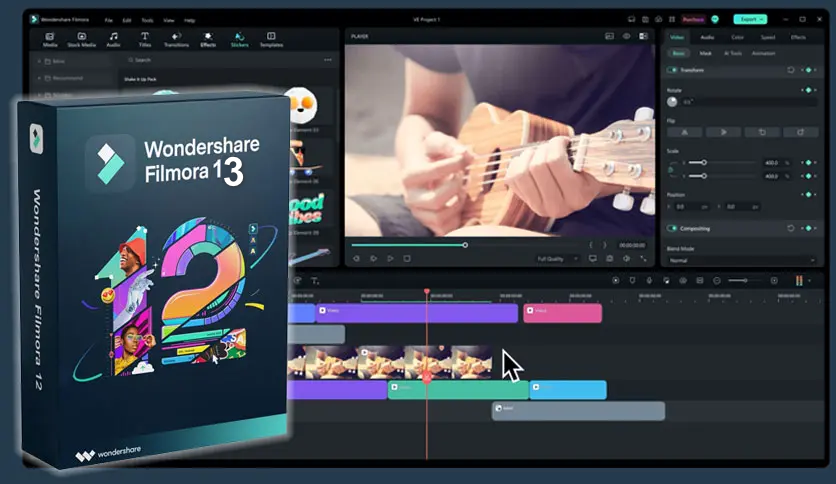
Task: Open the Templates panel icon
Action: [271, 39]
